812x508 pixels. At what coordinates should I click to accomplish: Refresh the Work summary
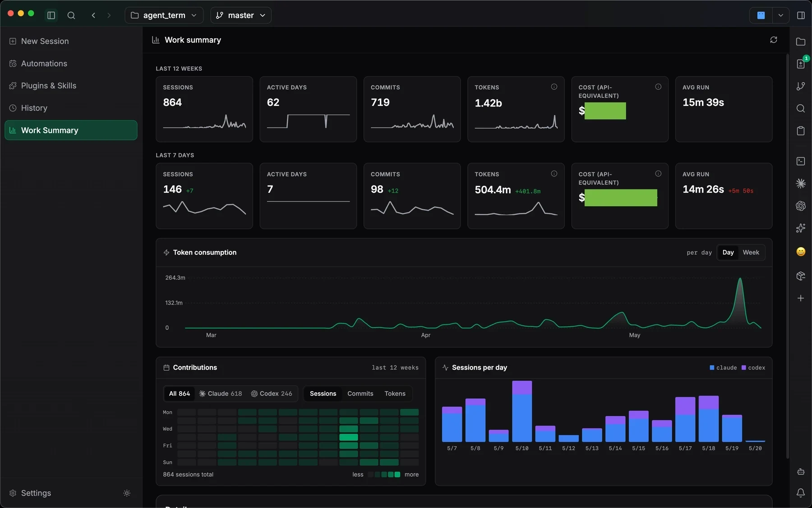click(774, 40)
